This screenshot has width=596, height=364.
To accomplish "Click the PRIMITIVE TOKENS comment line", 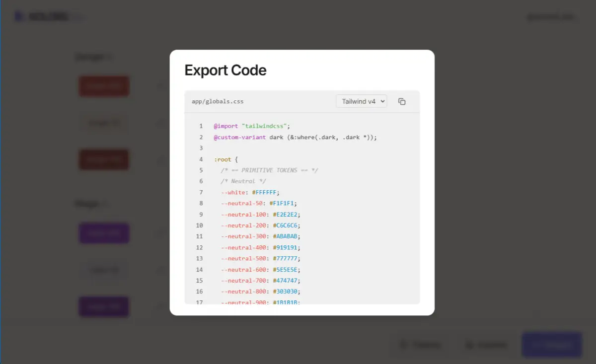I will coord(269,170).
